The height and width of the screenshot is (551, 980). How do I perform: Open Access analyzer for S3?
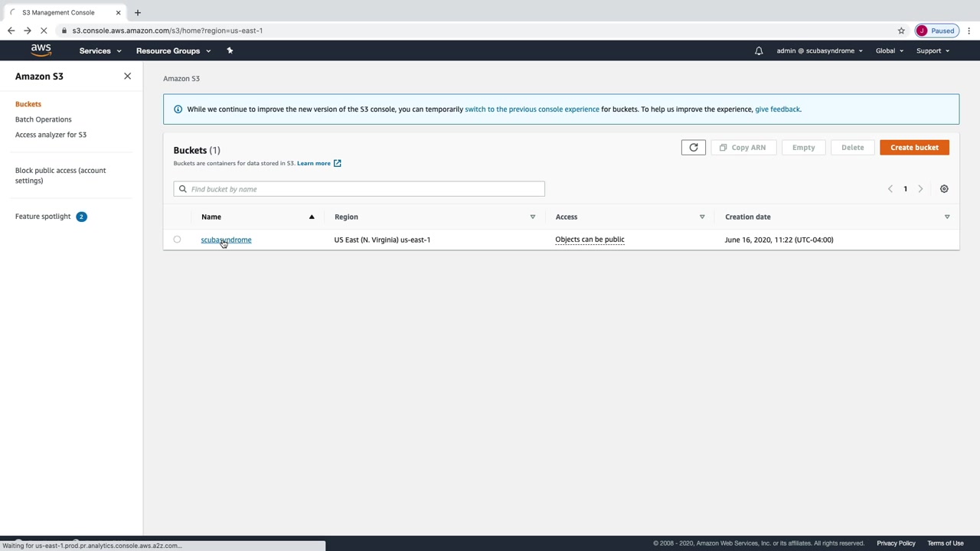(51, 135)
